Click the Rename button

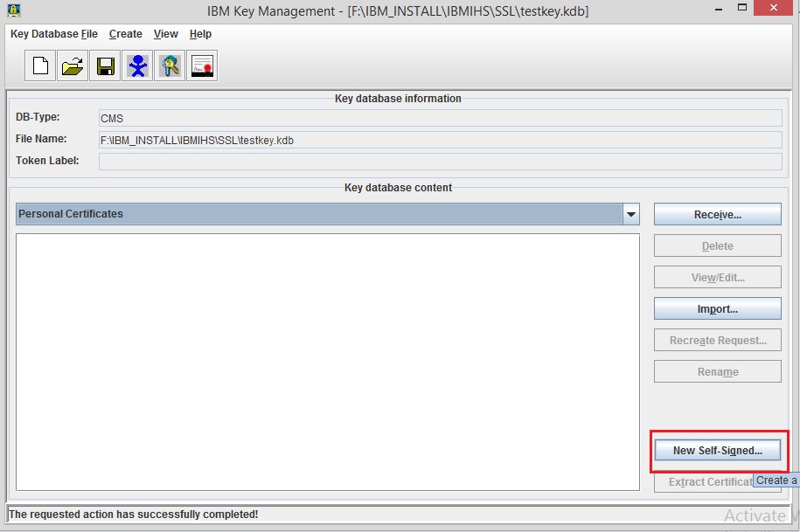coord(717,371)
